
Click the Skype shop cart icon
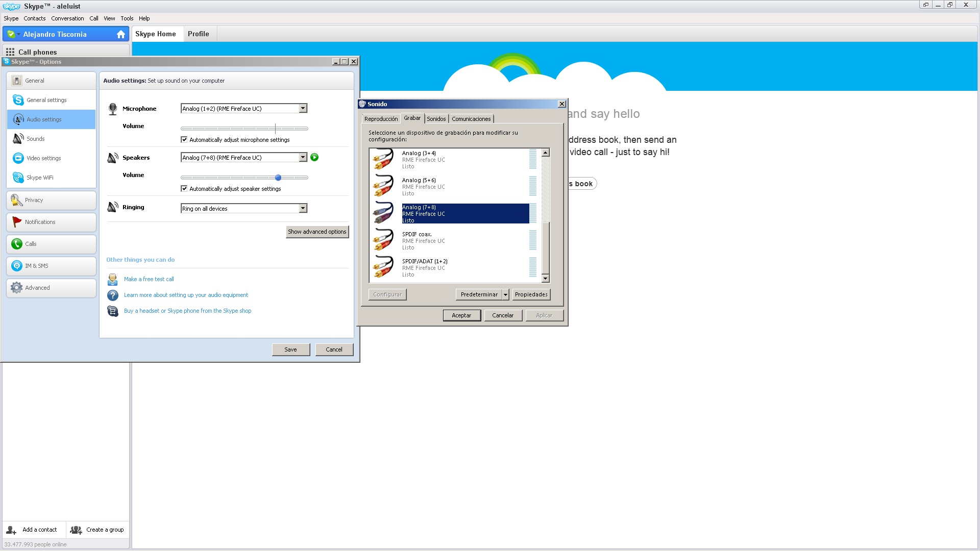coord(113,311)
